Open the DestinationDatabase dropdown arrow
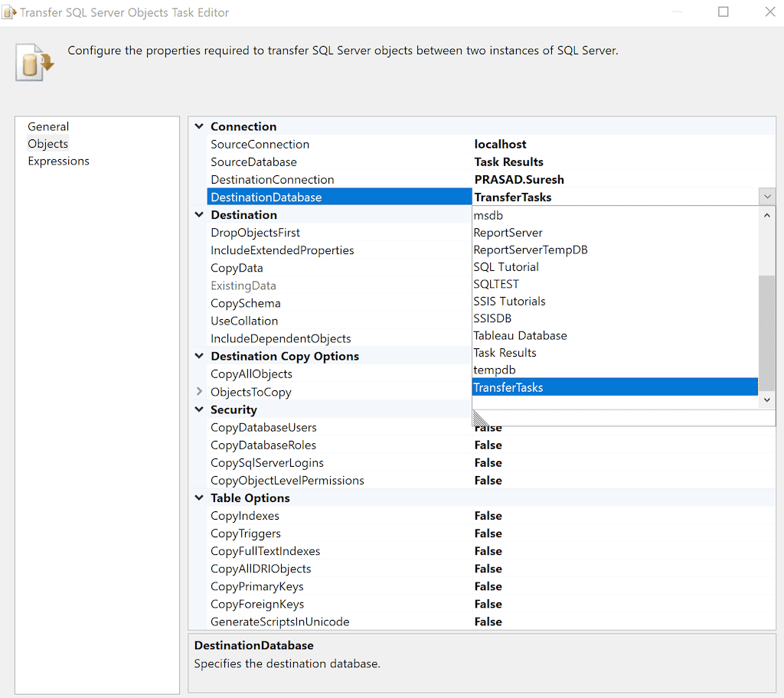The height and width of the screenshot is (698, 784). [767, 197]
